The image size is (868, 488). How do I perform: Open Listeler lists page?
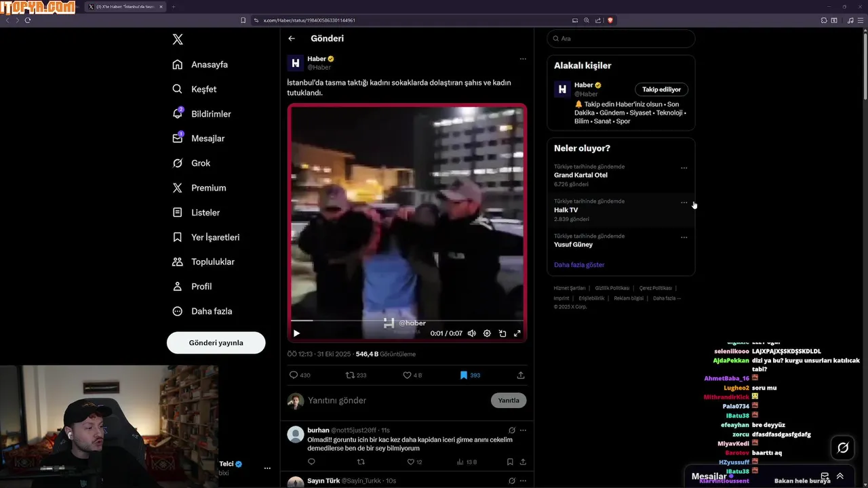[x=196, y=212]
